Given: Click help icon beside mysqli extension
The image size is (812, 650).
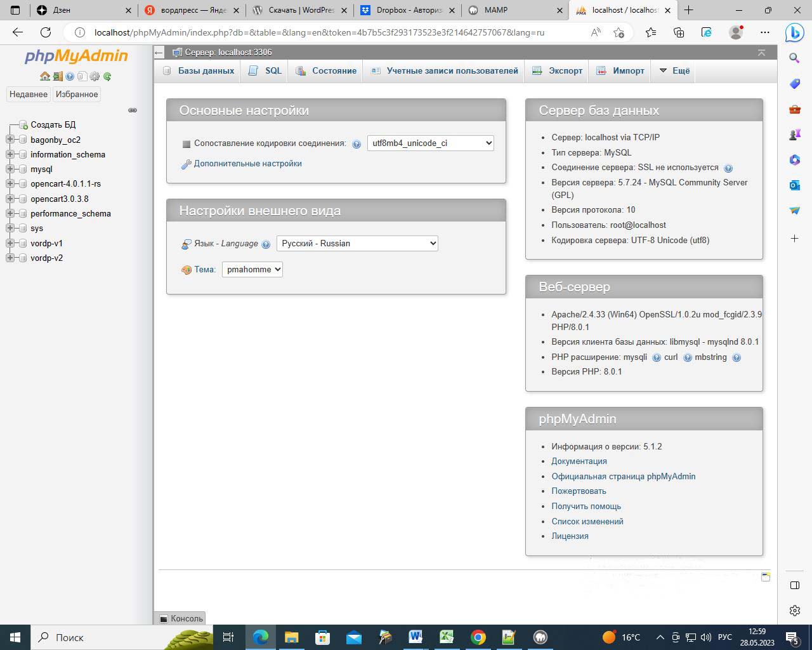Looking at the screenshot, I should (x=657, y=357).
